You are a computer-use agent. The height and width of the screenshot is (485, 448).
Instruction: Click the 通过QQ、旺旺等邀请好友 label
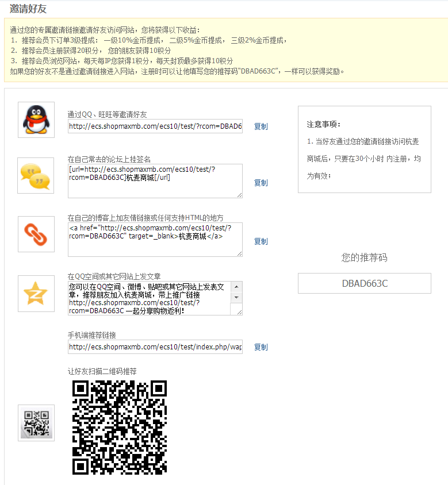tap(107, 114)
